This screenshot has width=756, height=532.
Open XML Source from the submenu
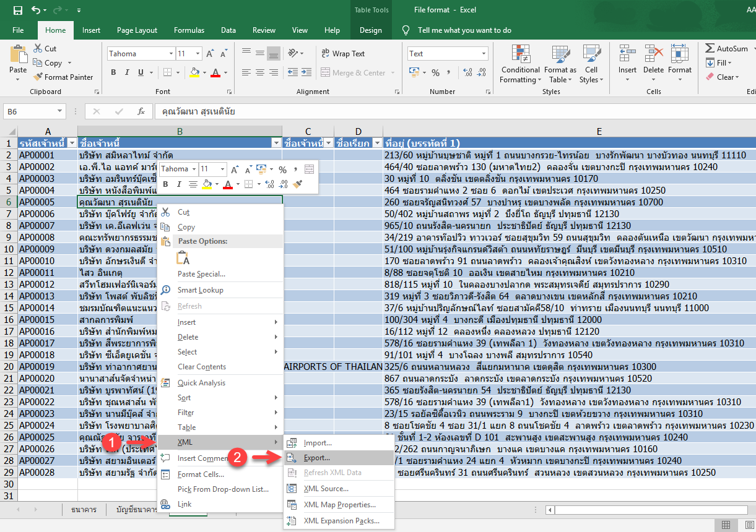coord(338,489)
